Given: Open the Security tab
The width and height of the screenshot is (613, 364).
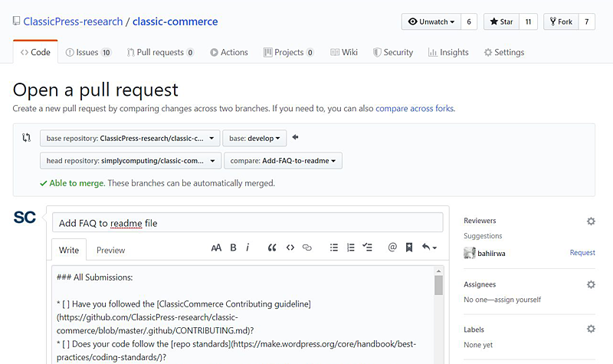Looking at the screenshot, I should (x=393, y=52).
